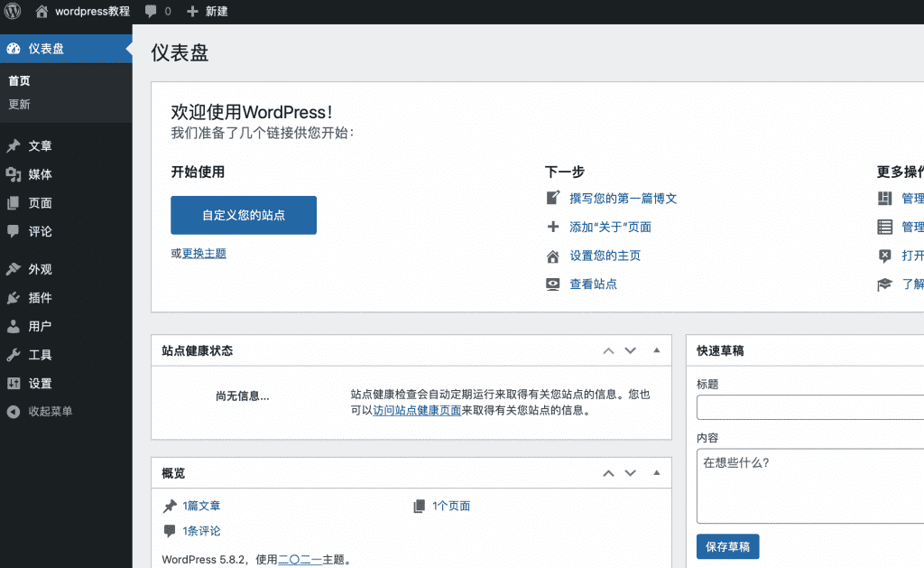Open the 1个页面 link in 概览
Viewport: 924px width, 568px height.
point(451,506)
